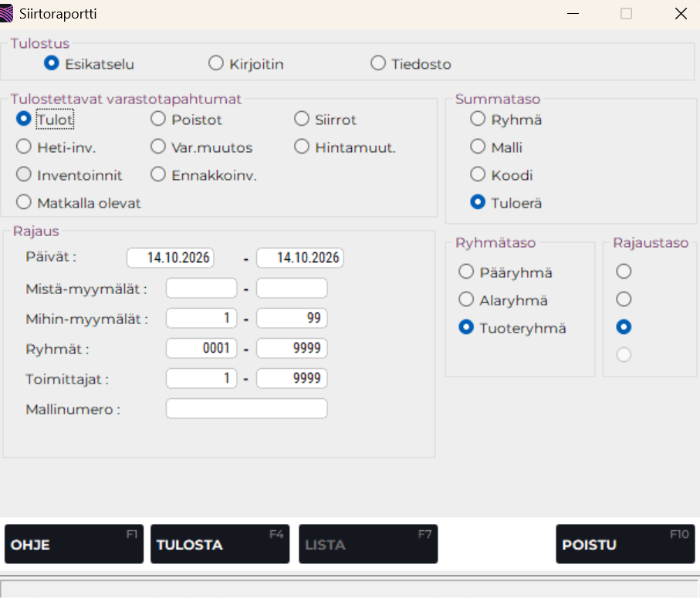The image size is (700, 598).
Task: Focus the Päivät start date field
Action: (x=170, y=258)
